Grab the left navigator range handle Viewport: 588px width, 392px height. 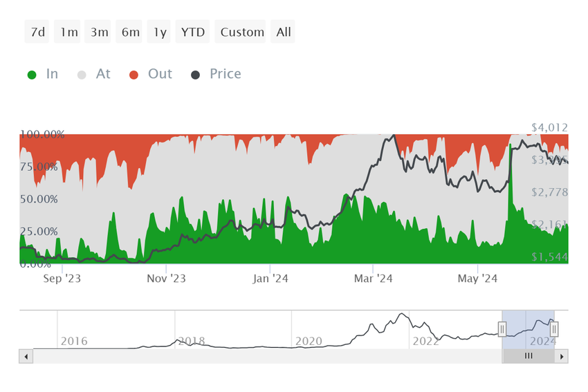[x=502, y=329]
